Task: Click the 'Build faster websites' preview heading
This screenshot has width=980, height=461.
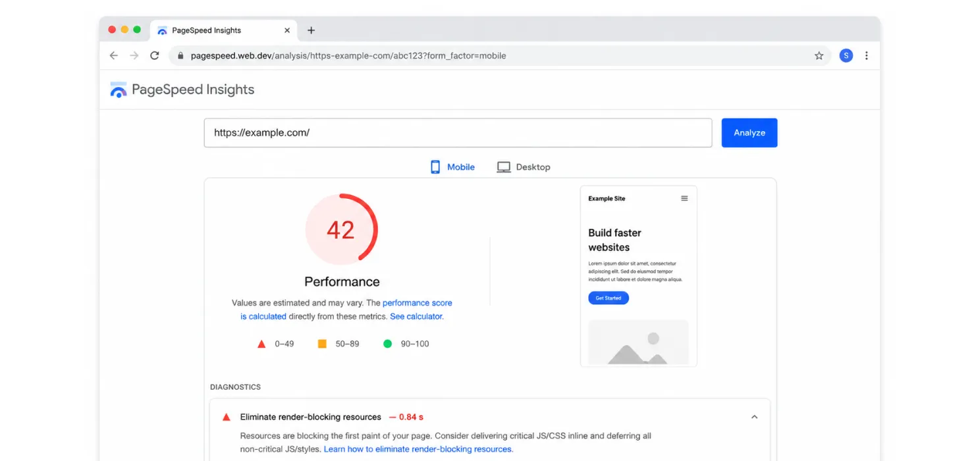Action: (x=614, y=240)
